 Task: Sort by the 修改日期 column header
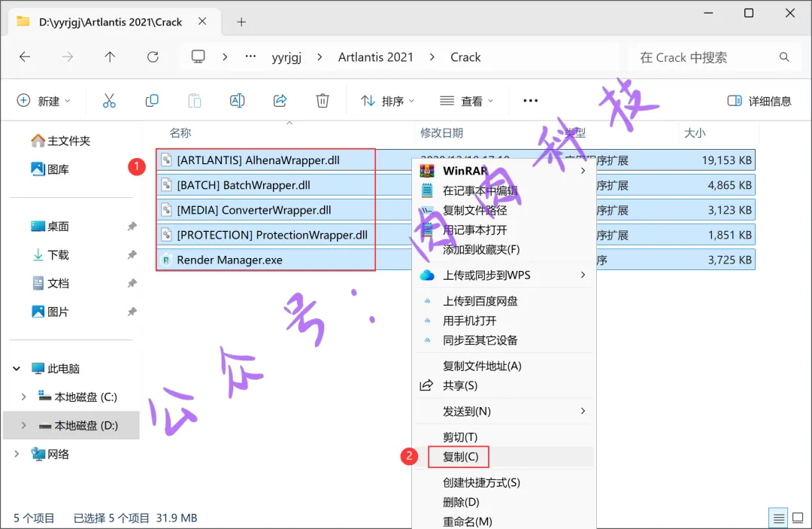pyautogui.click(x=441, y=133)
